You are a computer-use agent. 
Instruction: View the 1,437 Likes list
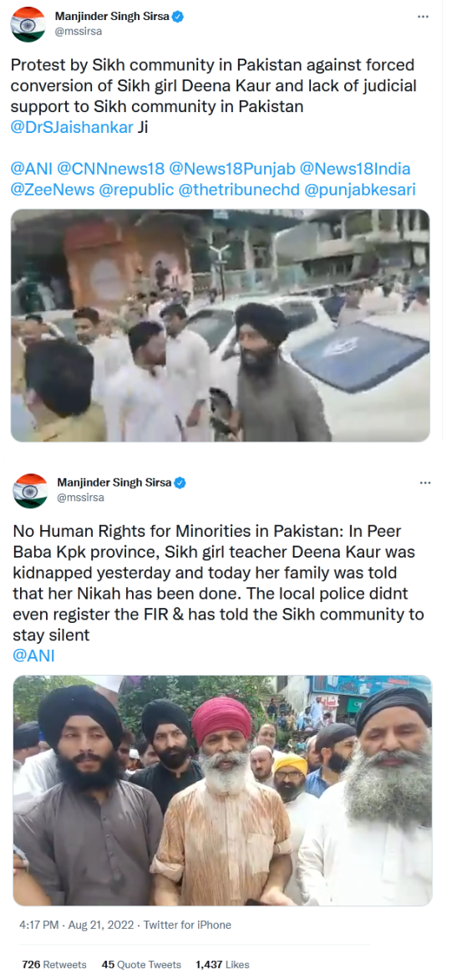[222, 964]
